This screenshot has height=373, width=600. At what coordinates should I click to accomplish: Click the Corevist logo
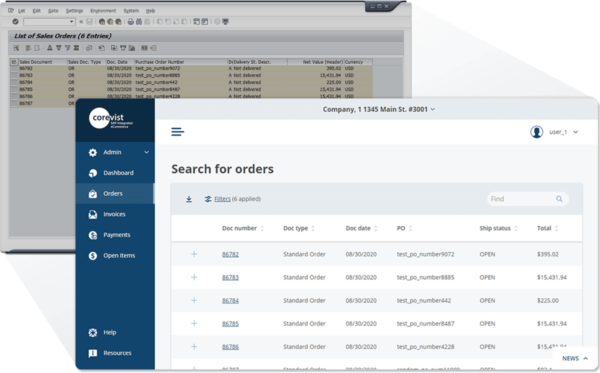111,119
